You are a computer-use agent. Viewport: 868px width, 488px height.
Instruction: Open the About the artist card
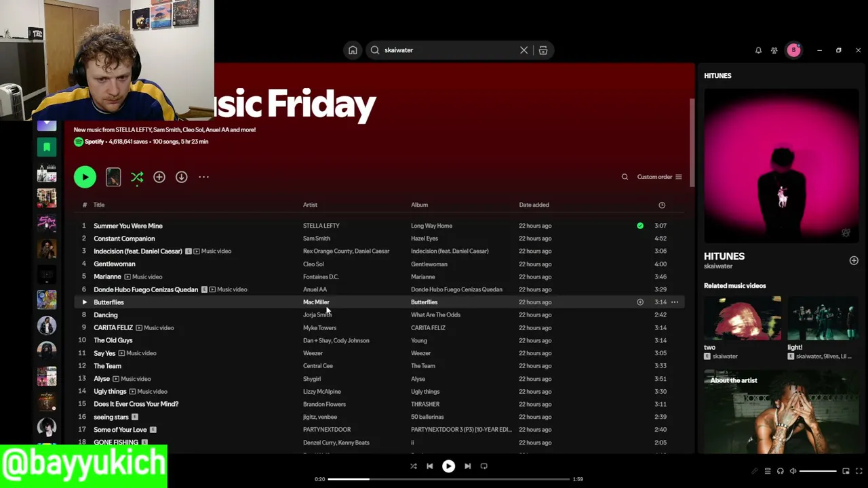[781, 411]
